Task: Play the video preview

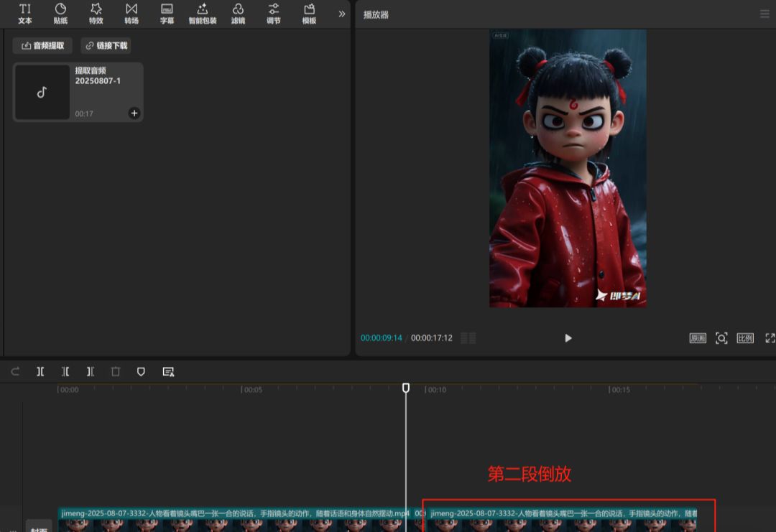Action: pyautogui.click(x=568, y=338)
